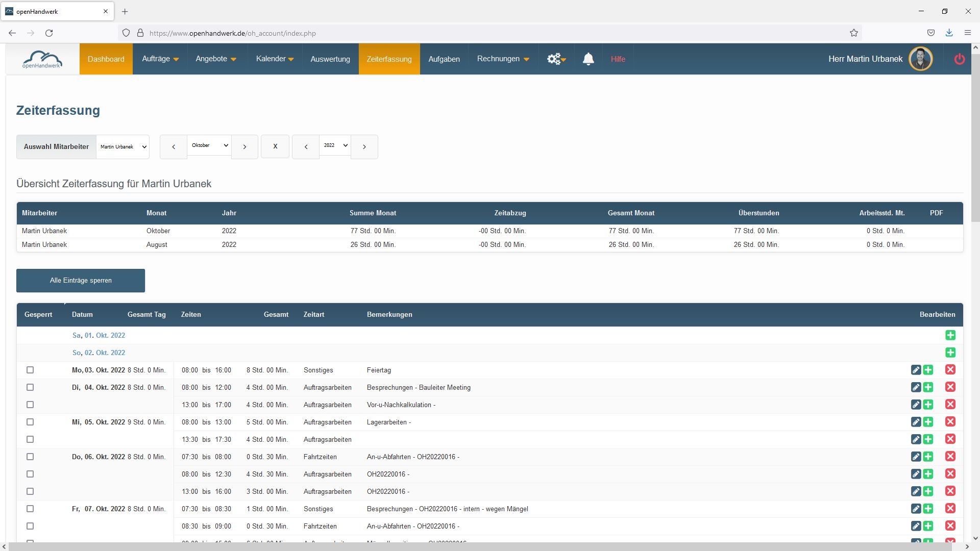
Task: Check the Gesperrt box for Fr, 07. Okt.
Action: click(x=30, y=509)
